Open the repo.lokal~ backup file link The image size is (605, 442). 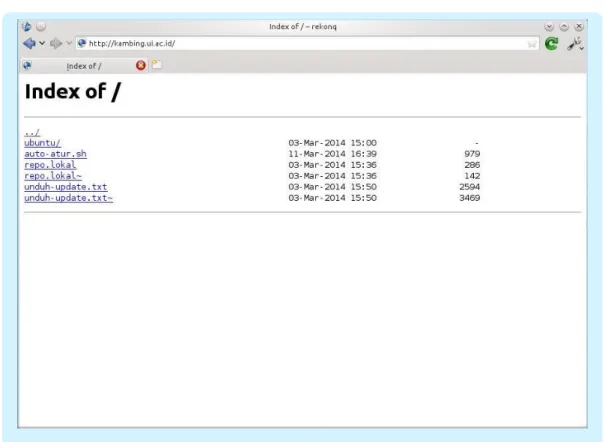click(53, 176)
